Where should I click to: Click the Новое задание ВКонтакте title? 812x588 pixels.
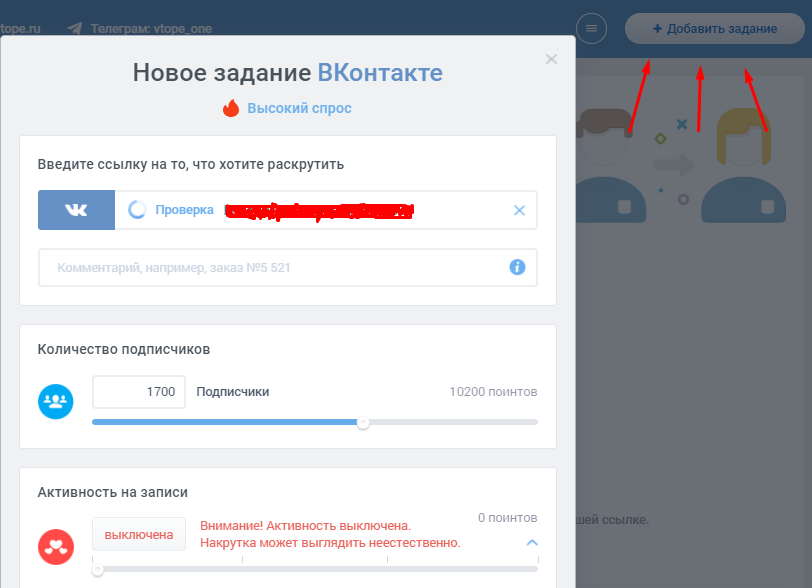[287, 73]
